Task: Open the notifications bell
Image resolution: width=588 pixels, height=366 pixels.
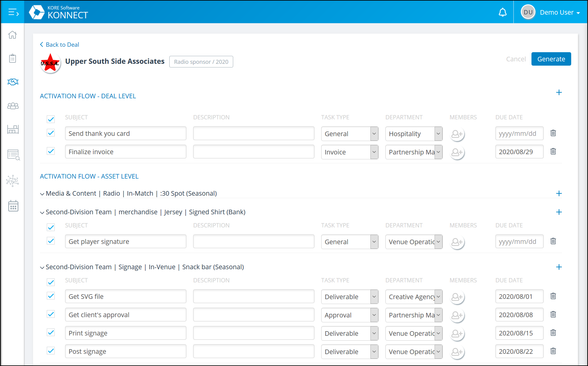Action: coord(503,13)
